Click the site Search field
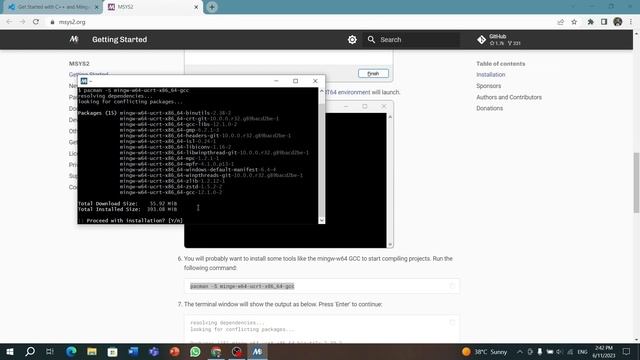 click(x=411, y=40)
